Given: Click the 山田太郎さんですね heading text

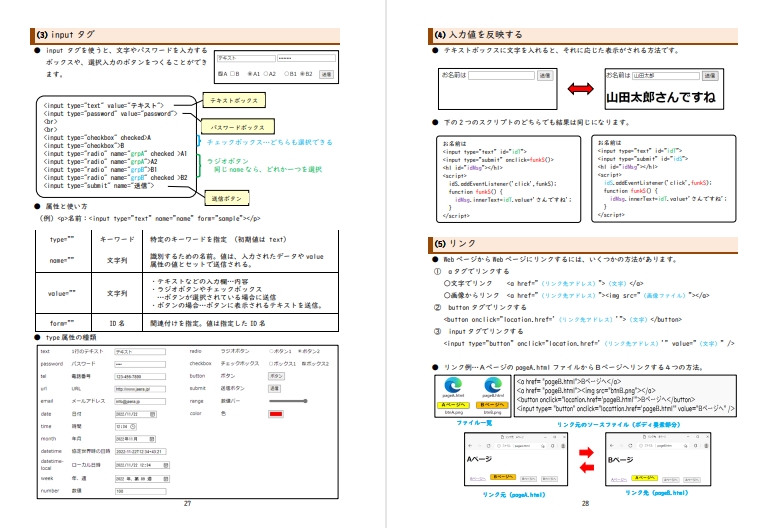Looking at the screenshot, I should tap(661, 97).
